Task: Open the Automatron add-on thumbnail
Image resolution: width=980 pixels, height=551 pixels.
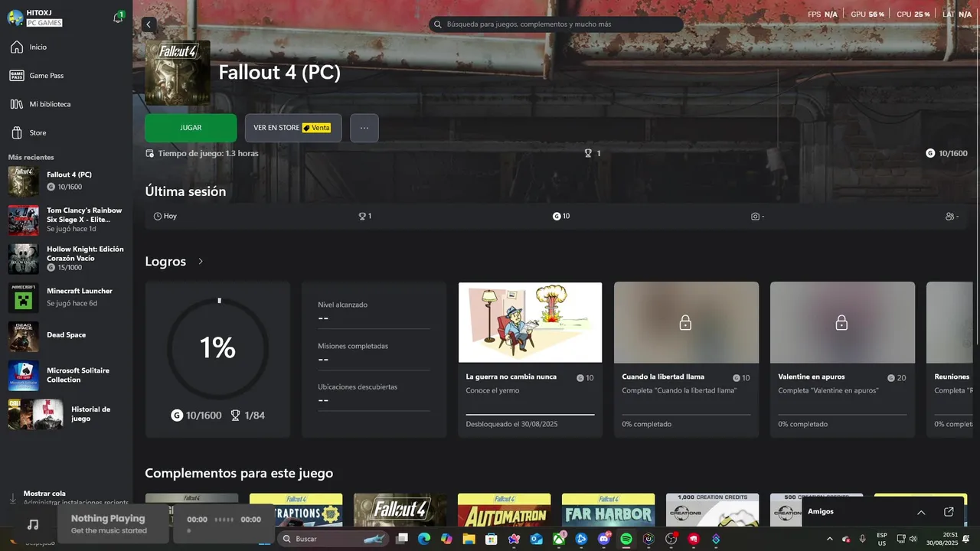Action: click(x=504, y=510)
